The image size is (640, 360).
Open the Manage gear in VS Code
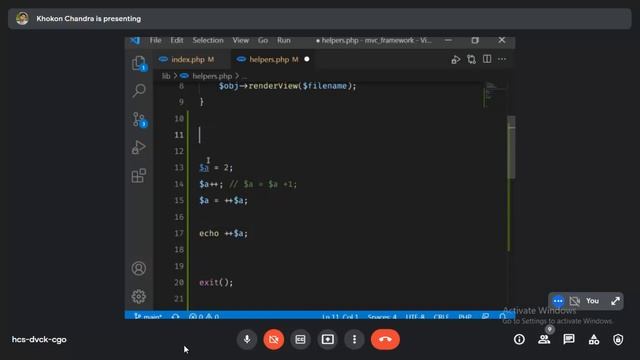(x=139, y=296)
